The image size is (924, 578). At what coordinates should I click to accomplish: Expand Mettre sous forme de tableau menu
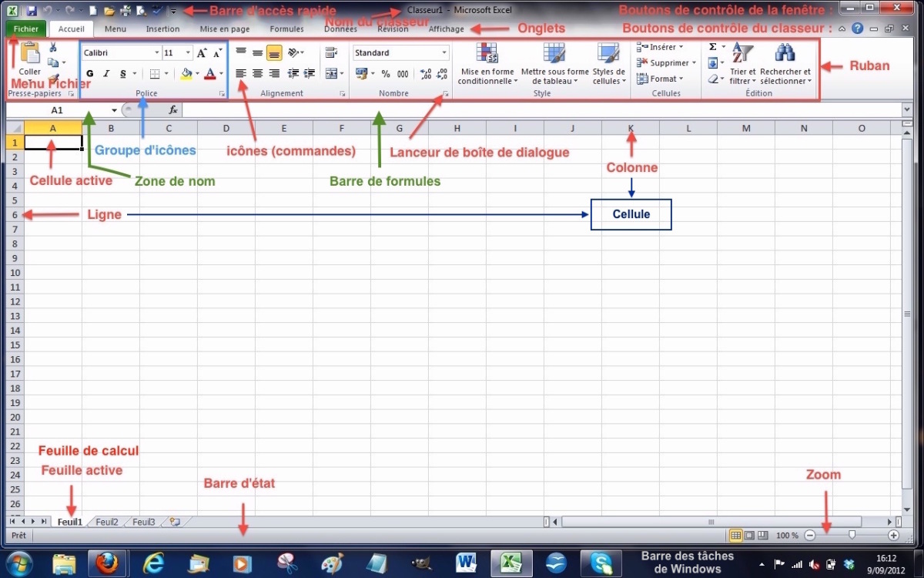(x=554, y=63)
